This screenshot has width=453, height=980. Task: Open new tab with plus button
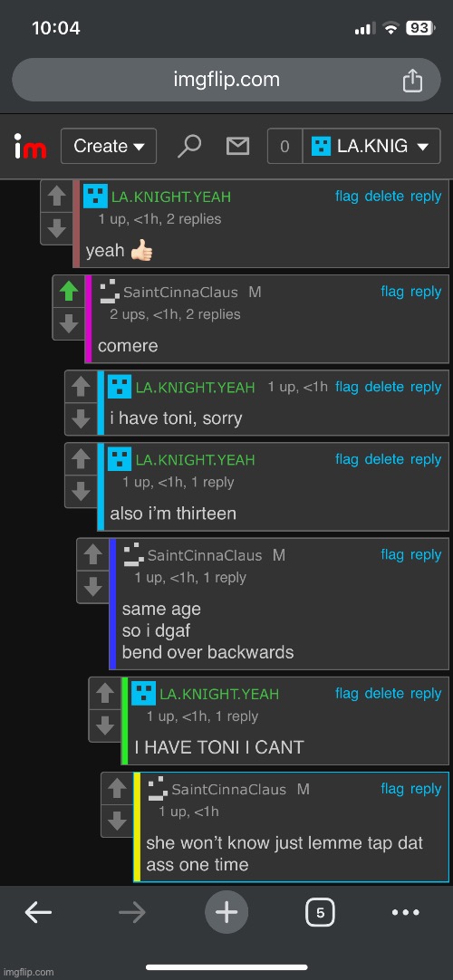(x=226, y=912)
